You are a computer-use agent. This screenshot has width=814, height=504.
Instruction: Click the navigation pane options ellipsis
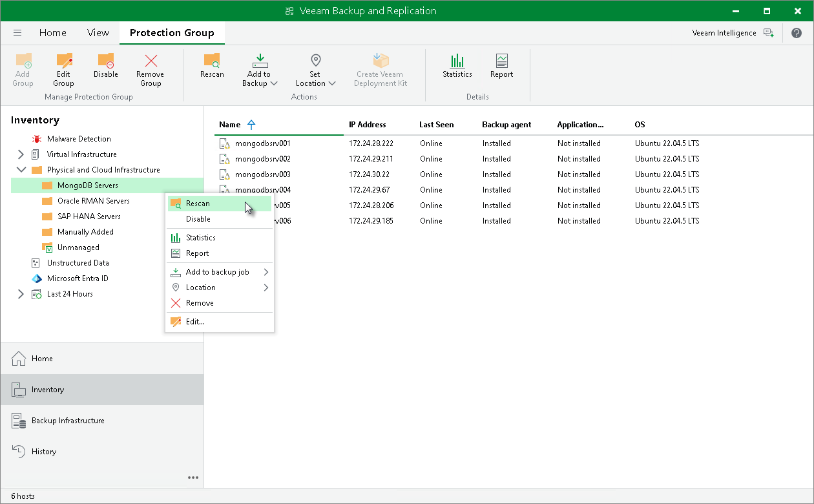pos(193,478)
